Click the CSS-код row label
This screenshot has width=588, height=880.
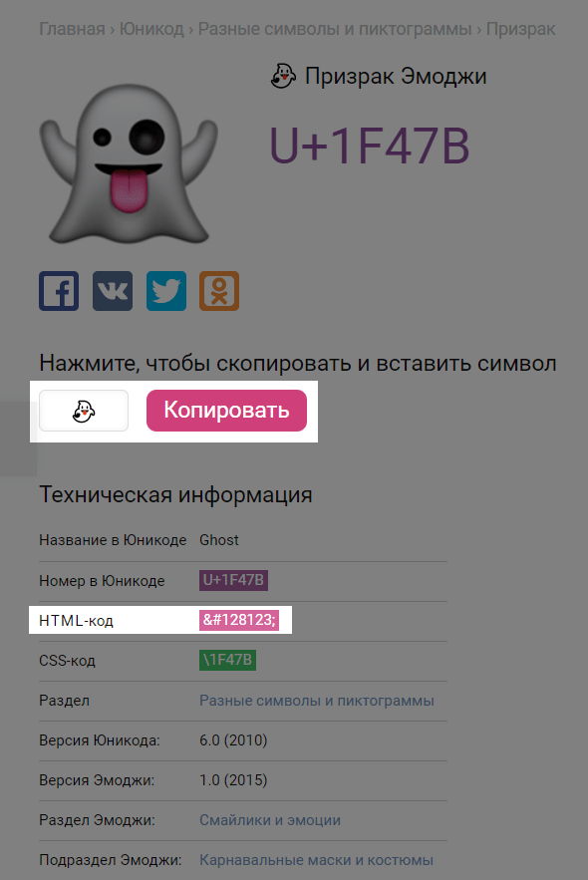(68, 661)
